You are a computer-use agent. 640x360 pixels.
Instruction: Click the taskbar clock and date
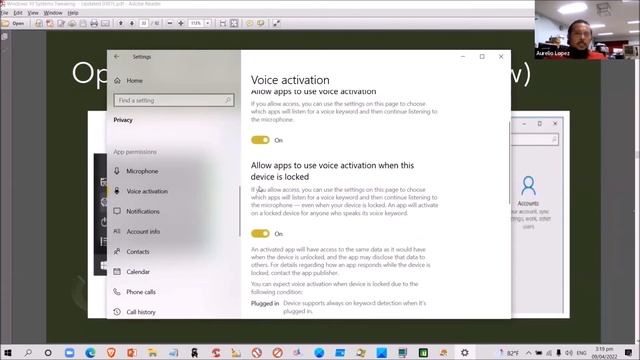click(604, 353)
